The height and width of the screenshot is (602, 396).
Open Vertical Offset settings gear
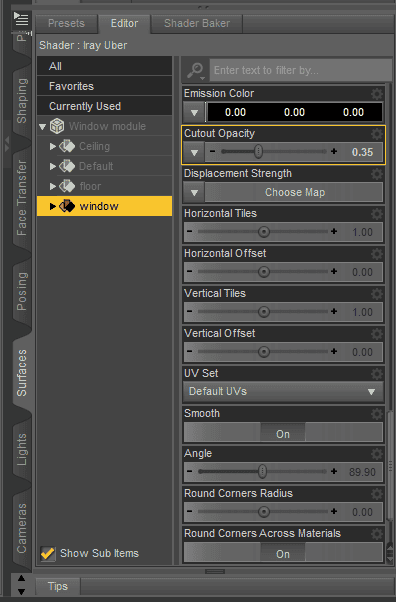point(377,334)
